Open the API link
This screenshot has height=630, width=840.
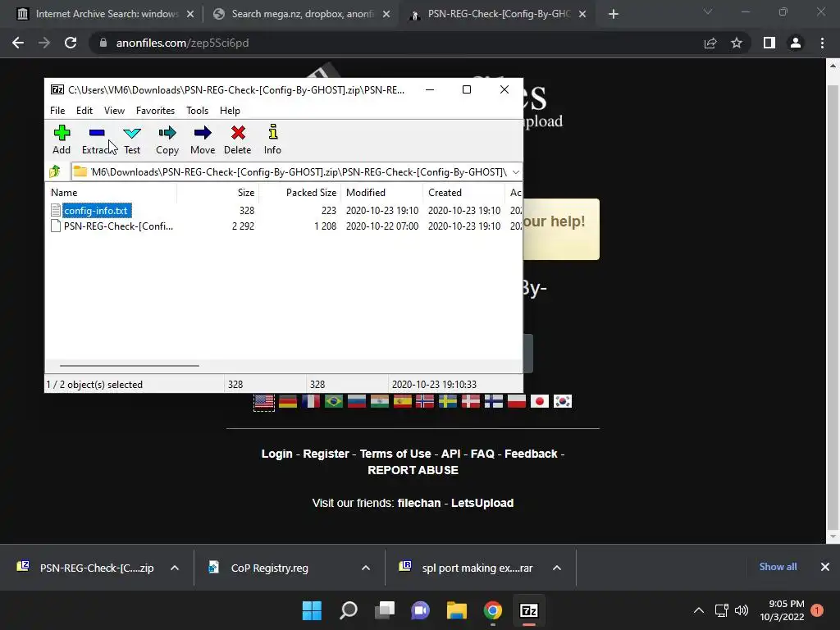pos(451,454)
